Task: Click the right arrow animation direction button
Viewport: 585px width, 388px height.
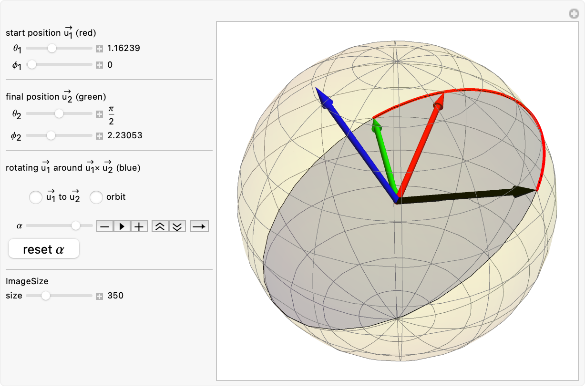Action: point(200,226)
